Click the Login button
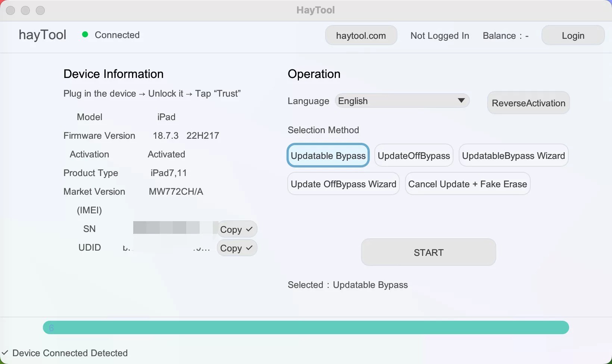The height and width of the screenshot is (364, 612). click(x=572, y=35)
